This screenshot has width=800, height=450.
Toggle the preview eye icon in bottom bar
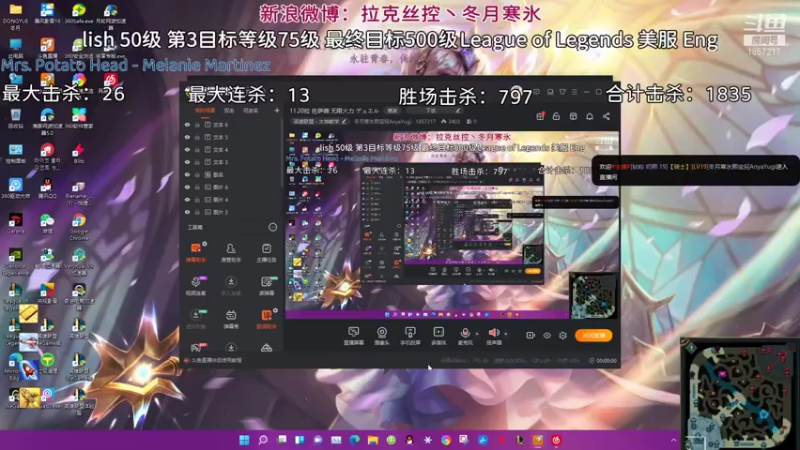click(547, 335)
